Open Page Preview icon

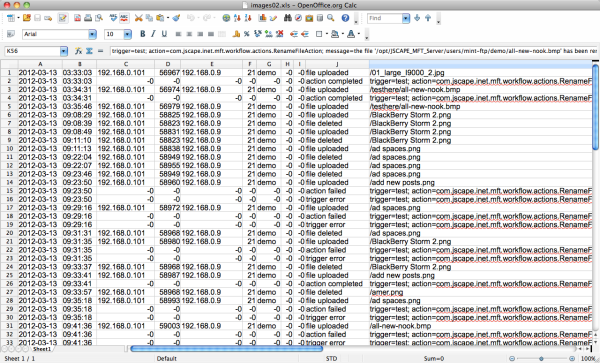coord(99,18)
